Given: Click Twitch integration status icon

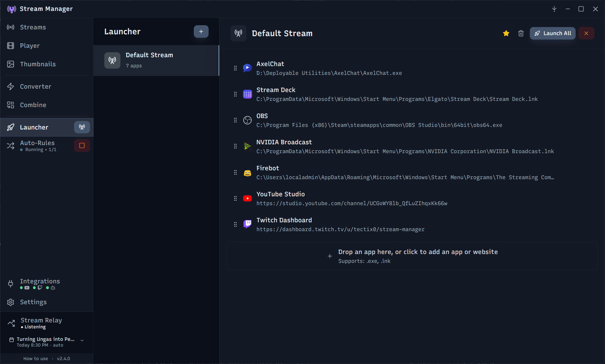Looking at the screenshot, I should [40, 288].
